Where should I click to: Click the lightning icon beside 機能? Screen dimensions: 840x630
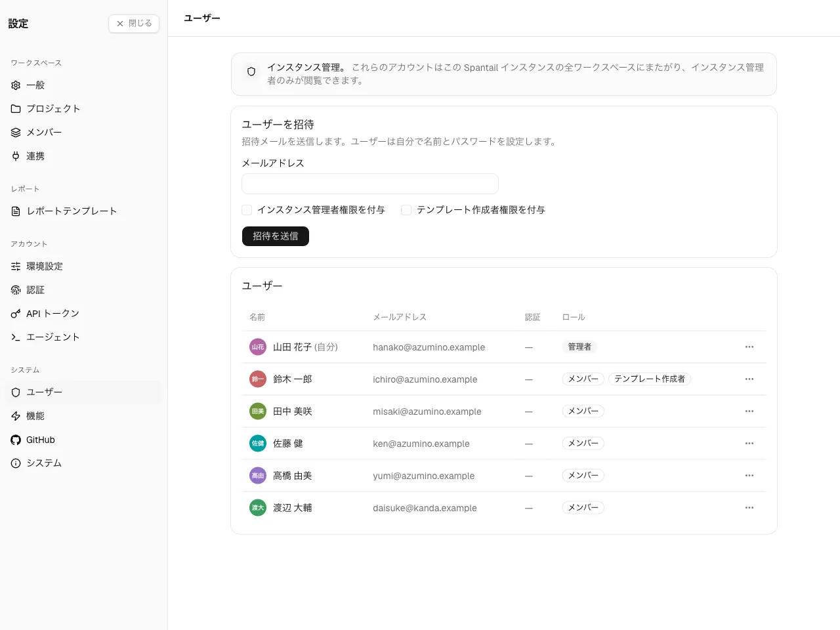pyautogui.click(x=16, y=416)
